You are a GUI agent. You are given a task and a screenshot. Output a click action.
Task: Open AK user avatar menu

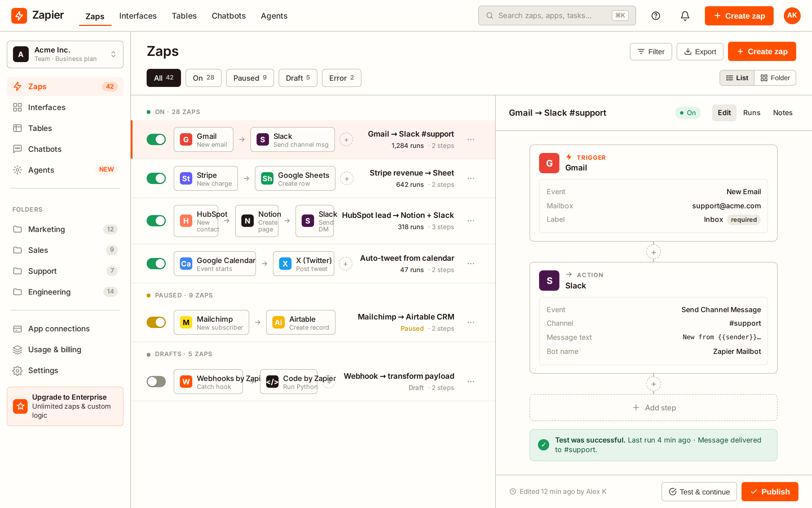coord(792,16)
